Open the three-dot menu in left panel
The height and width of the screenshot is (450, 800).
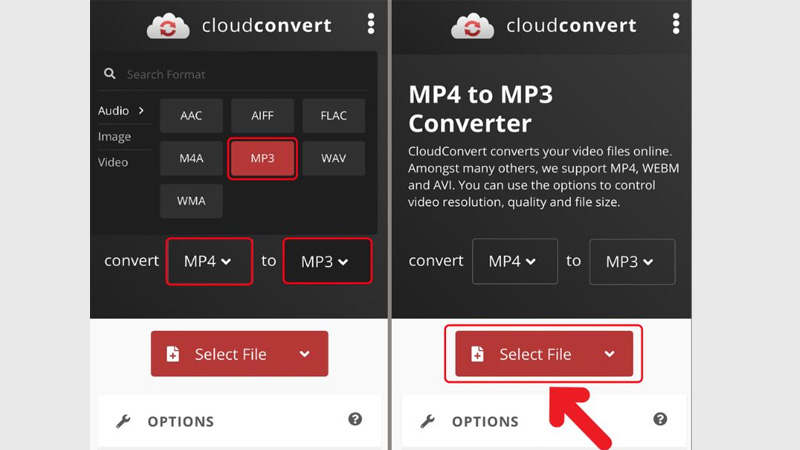(x=371, y=24)
